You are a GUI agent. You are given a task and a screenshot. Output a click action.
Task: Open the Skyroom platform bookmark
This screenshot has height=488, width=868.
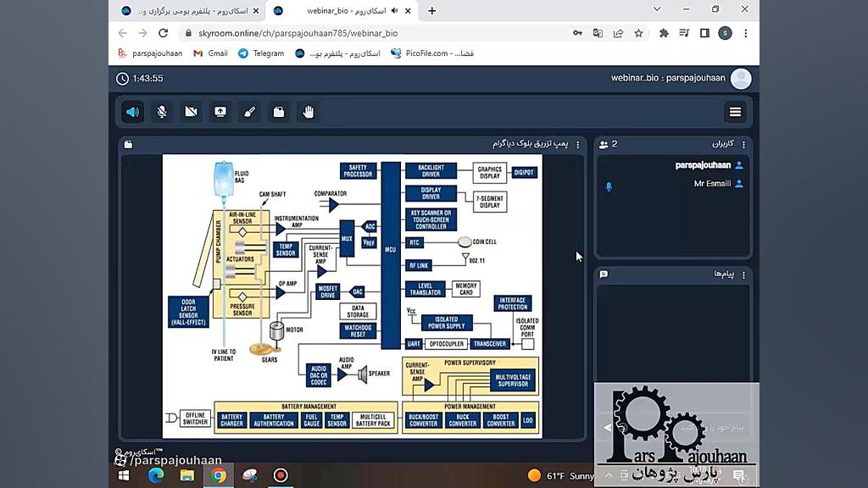tap(337, 53)
